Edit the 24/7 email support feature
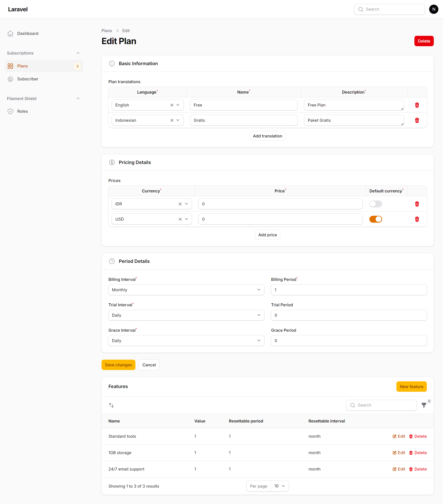443x504 pixels. coord(399,469)
